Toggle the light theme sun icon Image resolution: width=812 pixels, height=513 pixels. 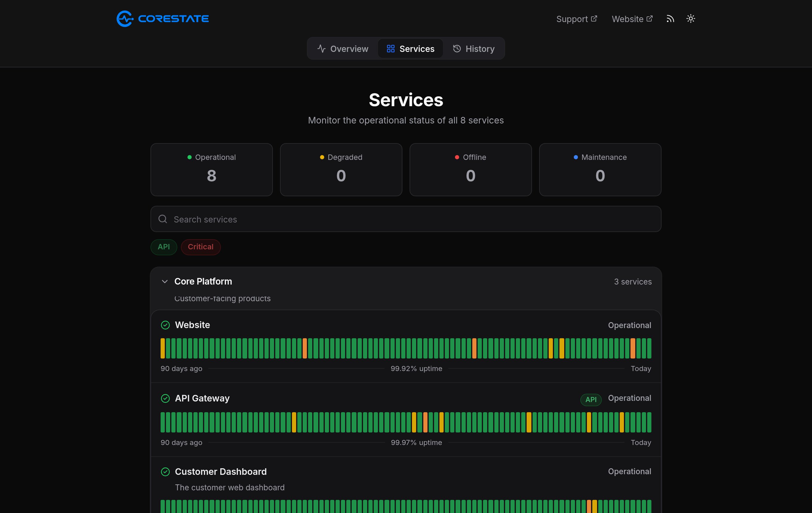(x=690, y=19)
